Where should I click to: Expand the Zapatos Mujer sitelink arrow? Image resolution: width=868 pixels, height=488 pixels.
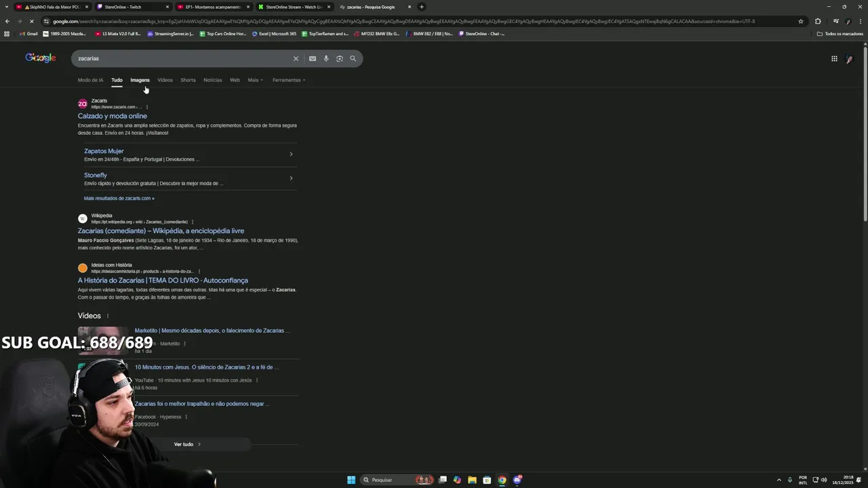291,154
